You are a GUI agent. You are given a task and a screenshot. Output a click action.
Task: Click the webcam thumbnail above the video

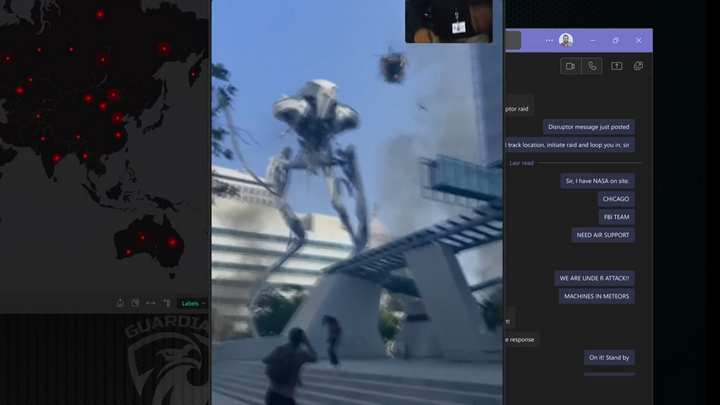449,21
